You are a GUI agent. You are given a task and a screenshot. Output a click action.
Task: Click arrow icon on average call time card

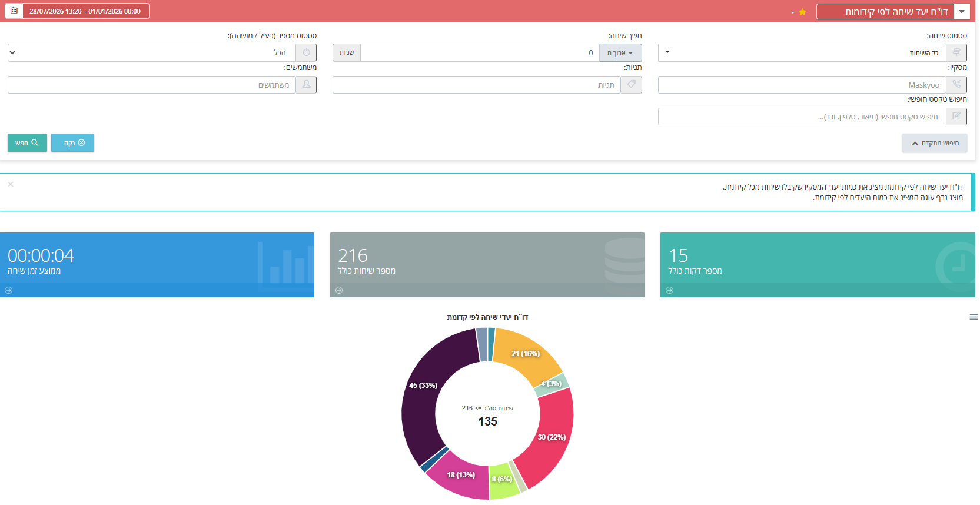coord(9,290)
